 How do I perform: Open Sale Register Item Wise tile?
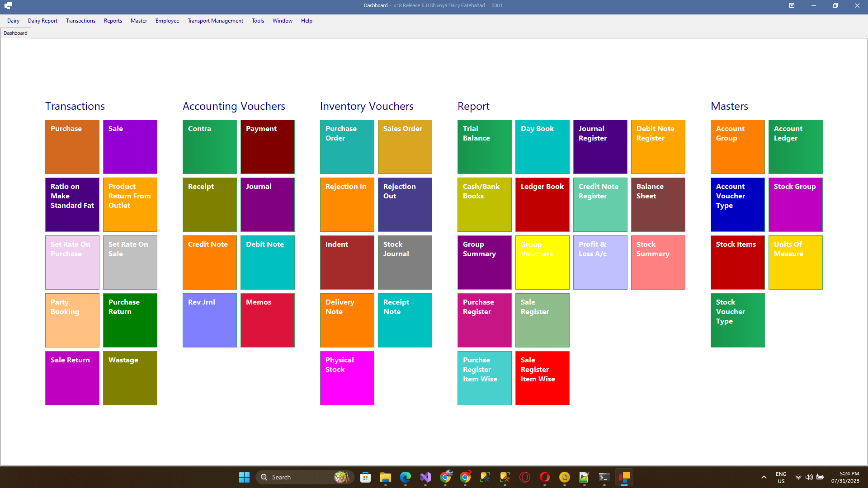(x=542, y=378)
